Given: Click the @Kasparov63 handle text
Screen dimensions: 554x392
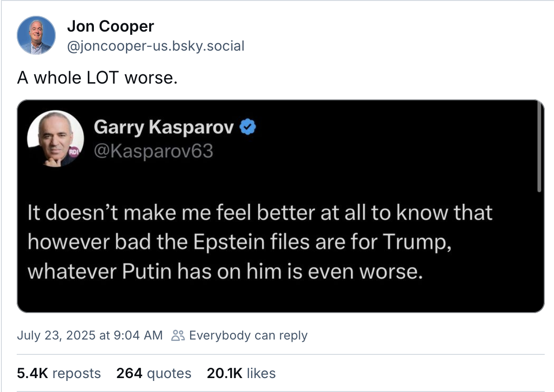Looking at the screenshot, I should click(153, 151).
